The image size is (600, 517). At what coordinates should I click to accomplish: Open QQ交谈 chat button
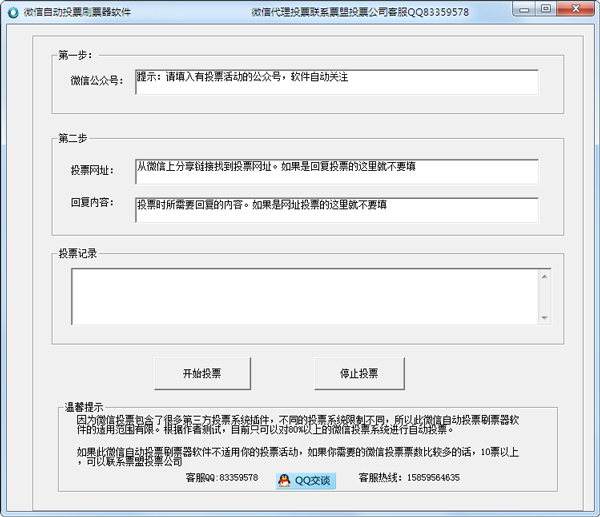pos(306,481)
